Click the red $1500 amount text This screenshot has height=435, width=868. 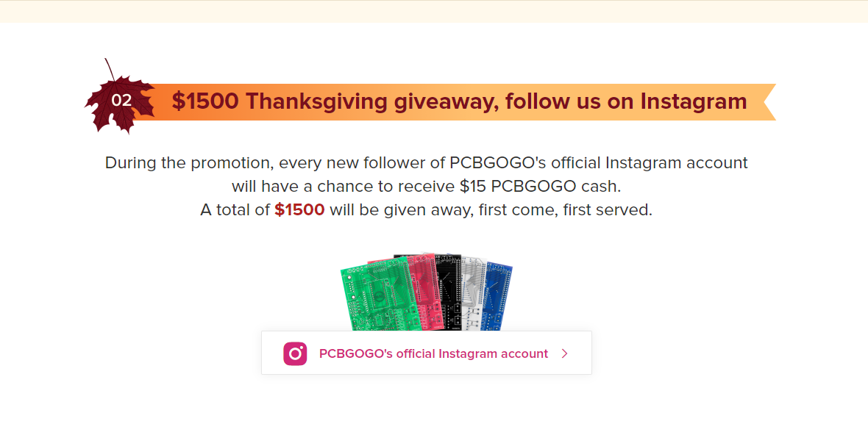click(x=299, y=210)
